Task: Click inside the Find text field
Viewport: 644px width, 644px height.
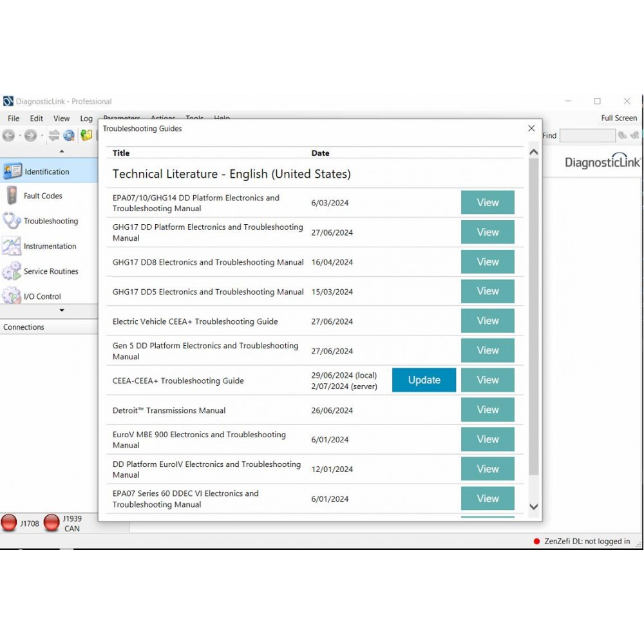Action: [587, 135]
